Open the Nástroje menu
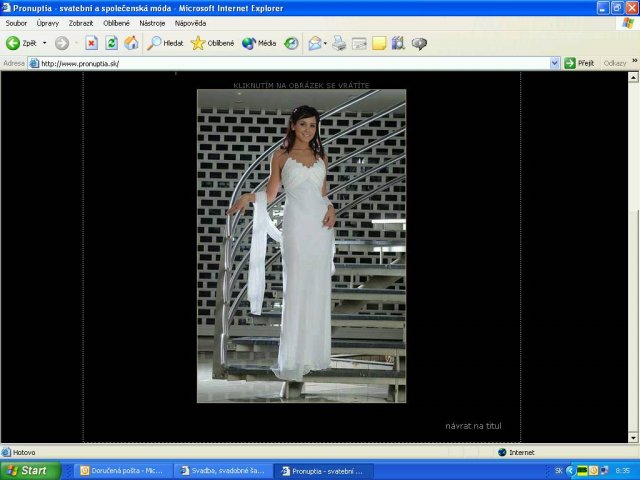This screenshot has width=640, height=480. coord(152,22)
